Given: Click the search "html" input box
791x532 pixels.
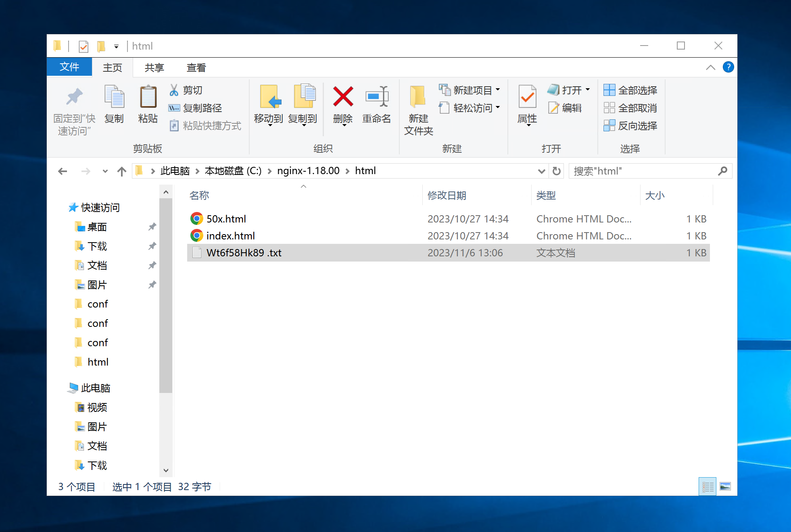Looking at the screenshot, I should [x=643, y=171].
